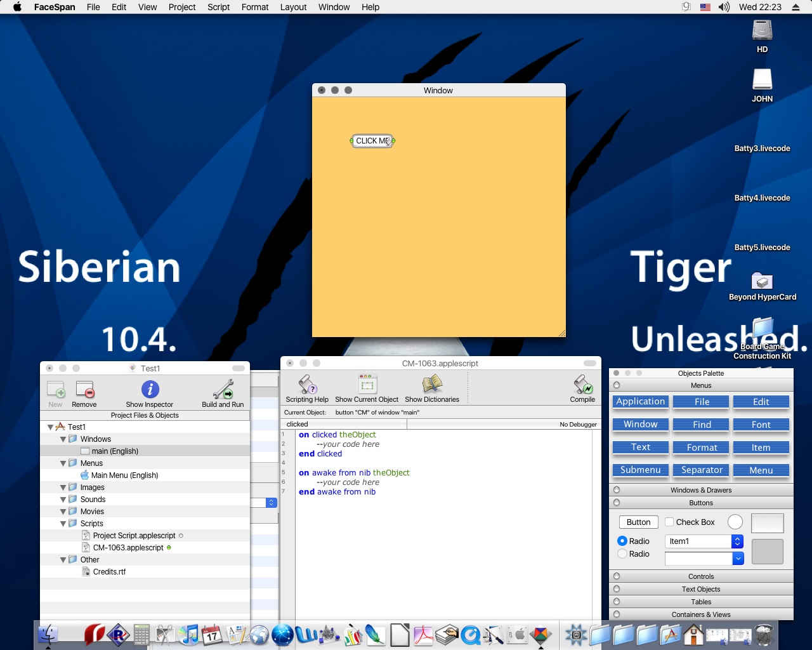Open the Script menu in menu bar
This screenshot has height=650, width=812.
tap(218, 7)
